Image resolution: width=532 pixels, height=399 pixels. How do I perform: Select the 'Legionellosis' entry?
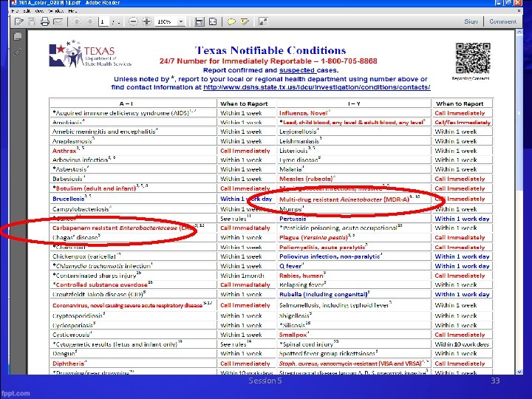[298, 132]
